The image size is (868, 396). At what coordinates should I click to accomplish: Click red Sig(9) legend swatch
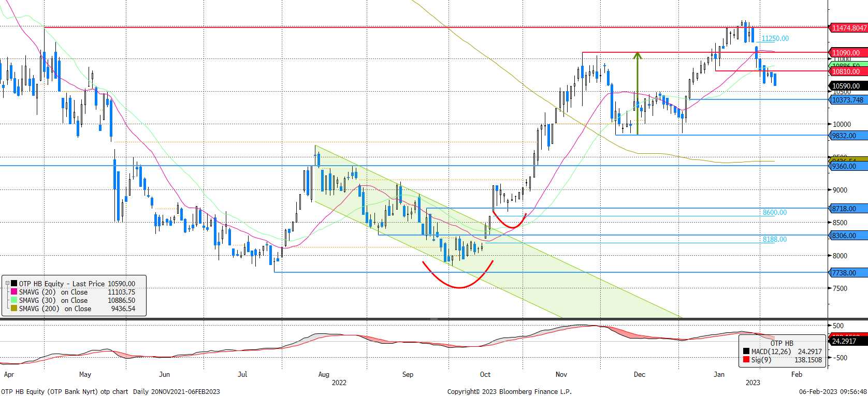coord(746,360)
